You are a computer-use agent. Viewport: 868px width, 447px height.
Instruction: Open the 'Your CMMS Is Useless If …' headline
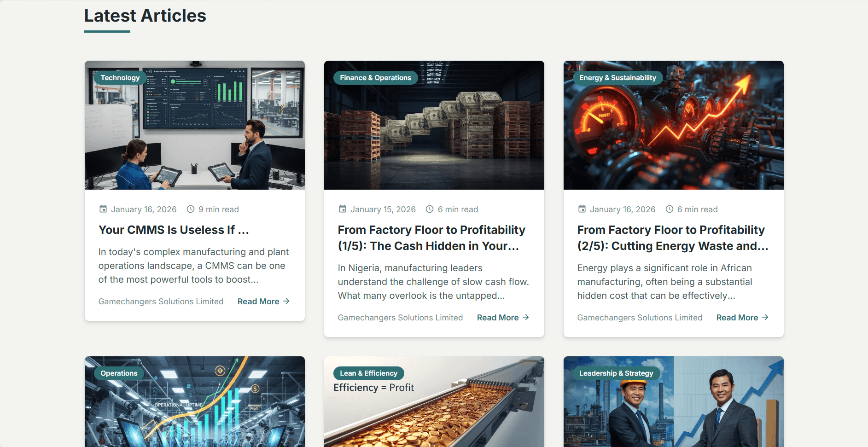click(x=174, y=230)
